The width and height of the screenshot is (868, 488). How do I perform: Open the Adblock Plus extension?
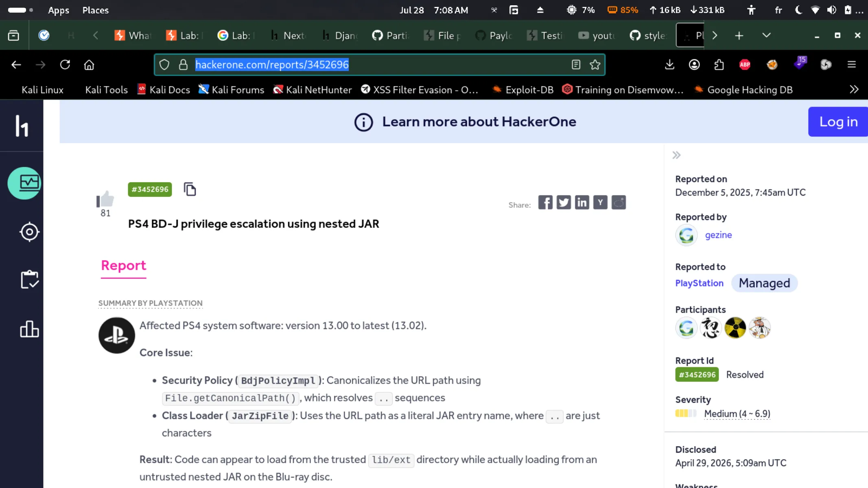point(745,65)
